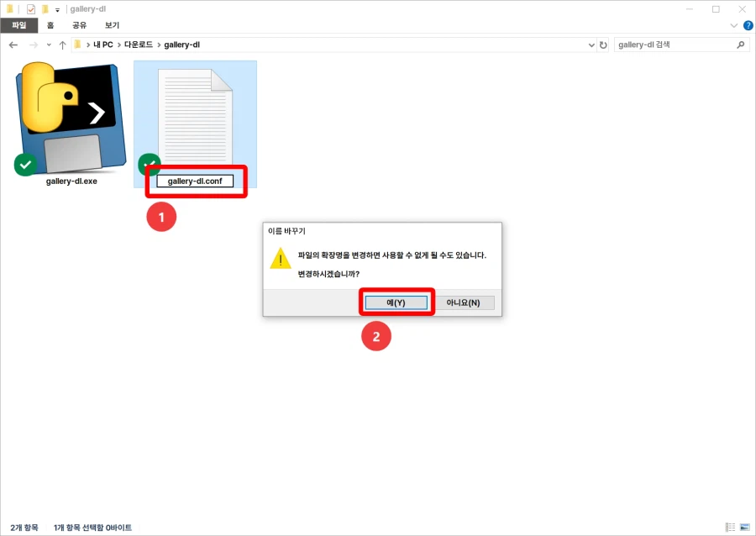
Task: Click the No 아니요(N) button
Action: click(x=463, y=302)
